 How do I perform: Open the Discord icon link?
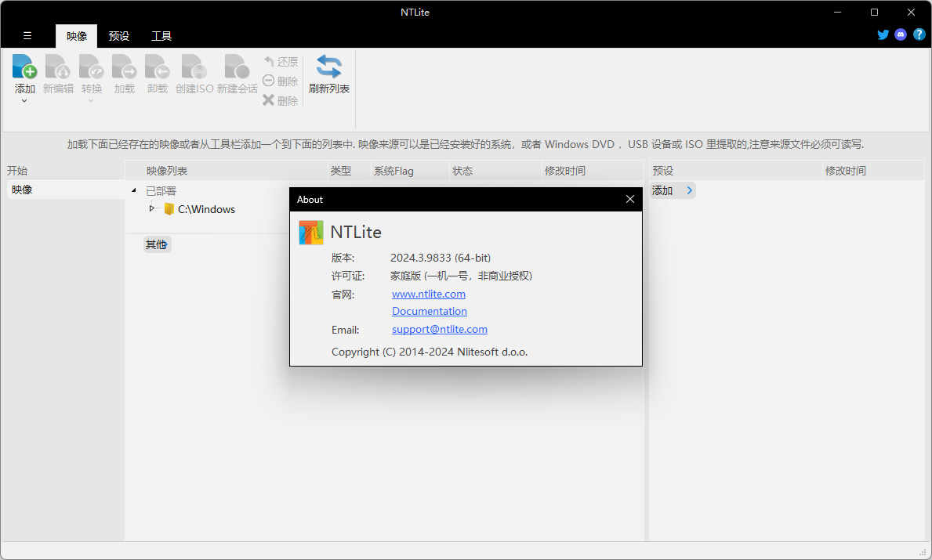pos(901,34)
